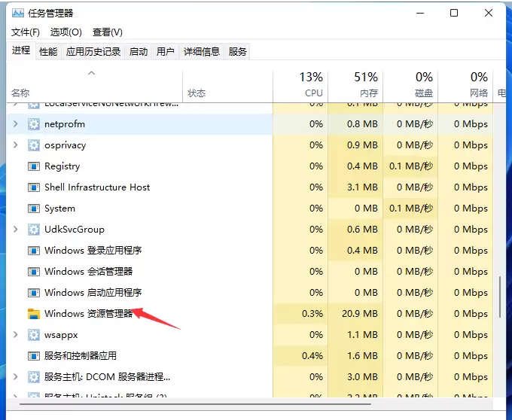Click the wsappx gear icon
512x420 pixels.
click(x=34, y=335)
